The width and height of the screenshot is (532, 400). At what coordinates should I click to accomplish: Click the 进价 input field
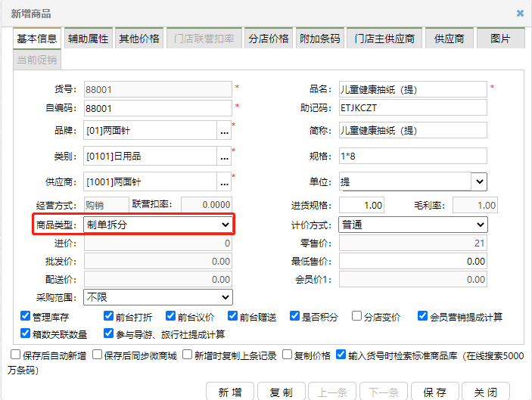[x=158, y=243]
